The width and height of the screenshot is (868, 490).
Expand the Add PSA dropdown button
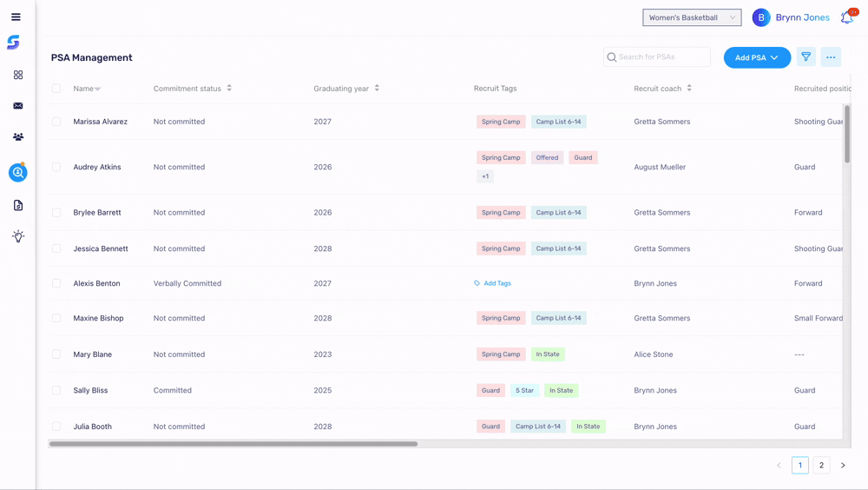click(x=757, y=57)
